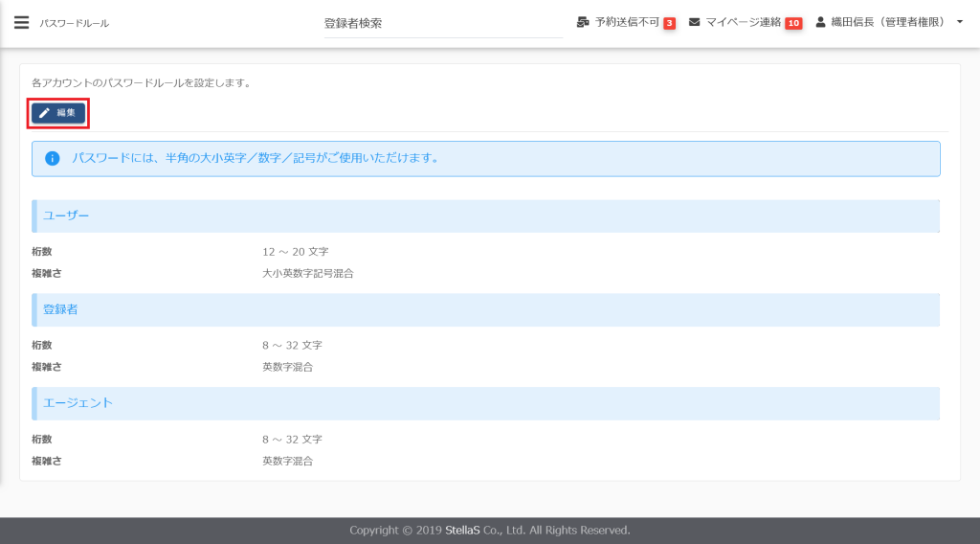Image resolution: width=980 pixels, height=544 pixels.
Task: Click the 大小英数字記号混合 complexity value
Action: (x=308, y=274)
